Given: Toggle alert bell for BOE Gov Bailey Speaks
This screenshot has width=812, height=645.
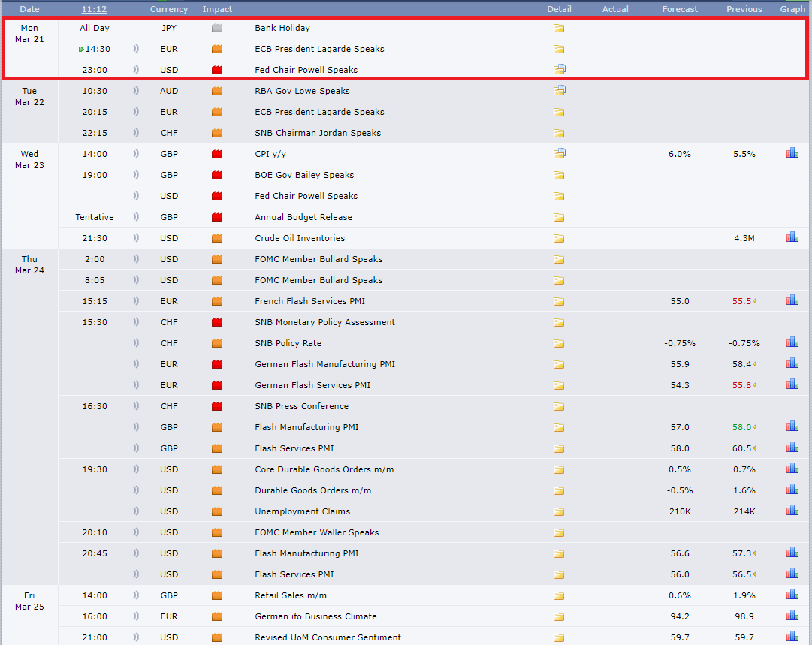Looking at the screenshot, I should pos(136,175).
